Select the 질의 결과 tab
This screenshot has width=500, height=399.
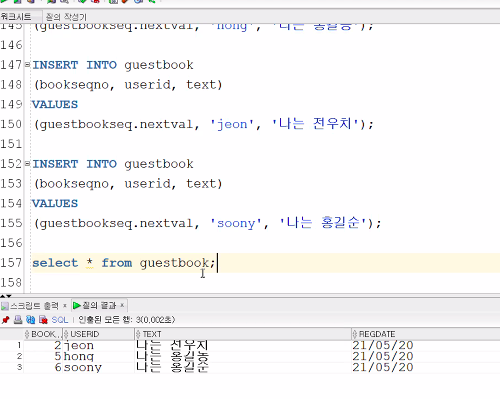(99, 305)
